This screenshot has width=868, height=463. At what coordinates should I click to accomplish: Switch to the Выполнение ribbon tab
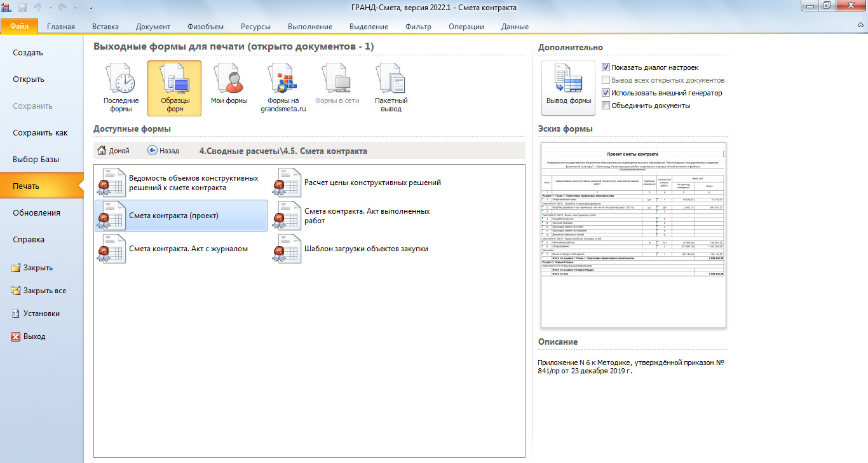pyautogui.click(x=310, y=27)
